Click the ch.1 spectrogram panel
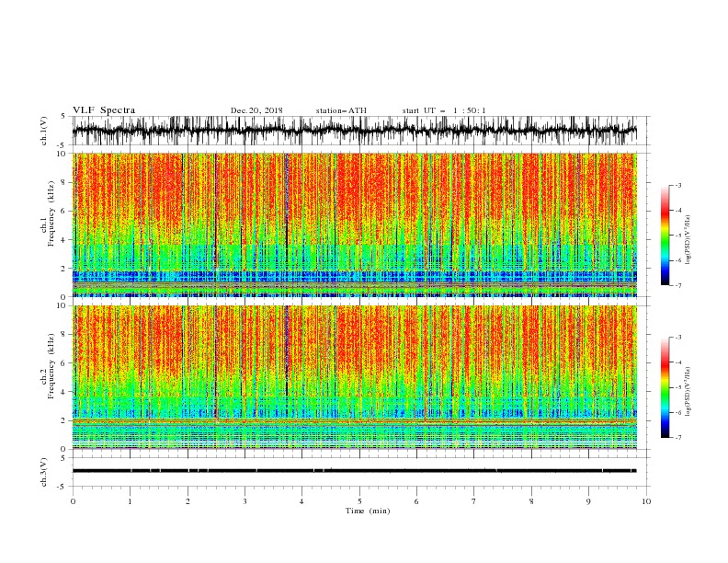Screen dimensions: 728x563 pyautogui.click(x=354, y=224)
